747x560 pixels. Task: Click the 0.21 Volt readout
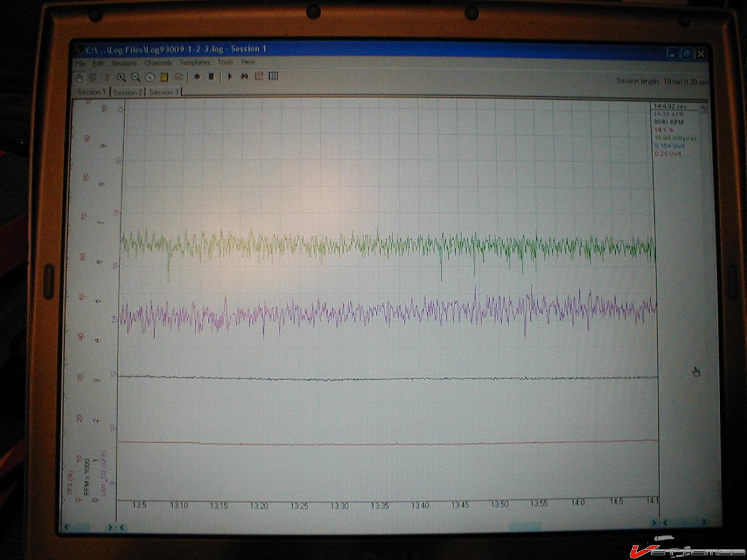pyautogui.click(x=668, y=154)
